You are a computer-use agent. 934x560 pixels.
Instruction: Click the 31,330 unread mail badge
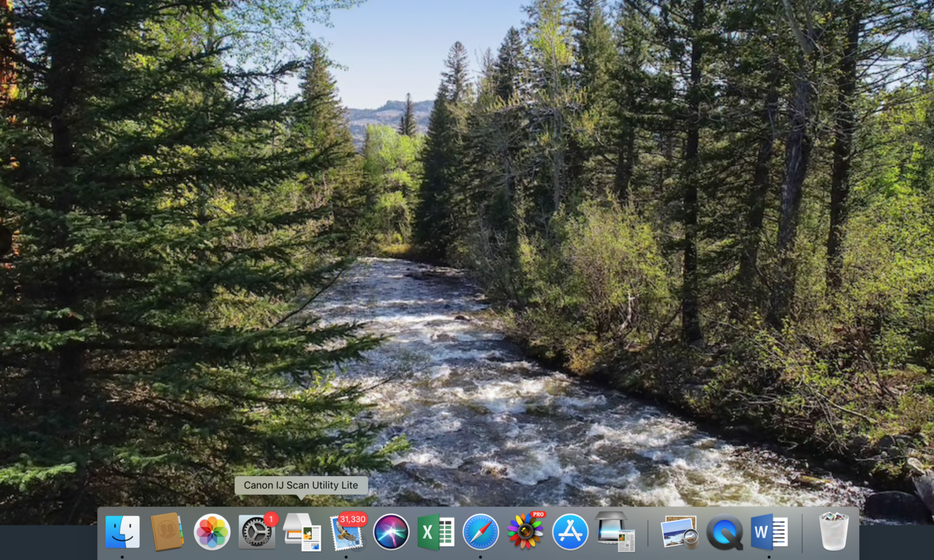tap(352, 519)
